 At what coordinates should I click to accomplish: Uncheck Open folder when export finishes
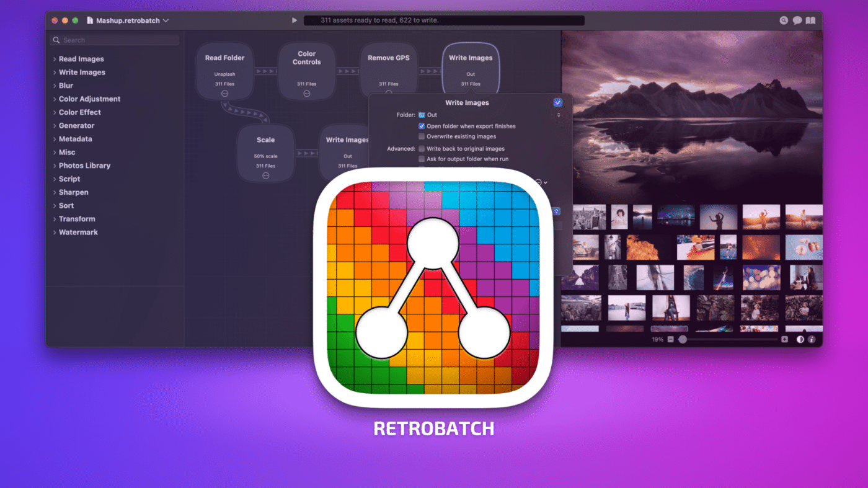click(x=421, y=125)
